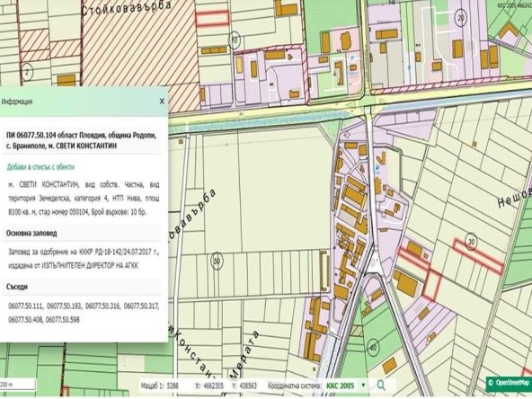Click the circled number 10 map marker

(234, 40)
